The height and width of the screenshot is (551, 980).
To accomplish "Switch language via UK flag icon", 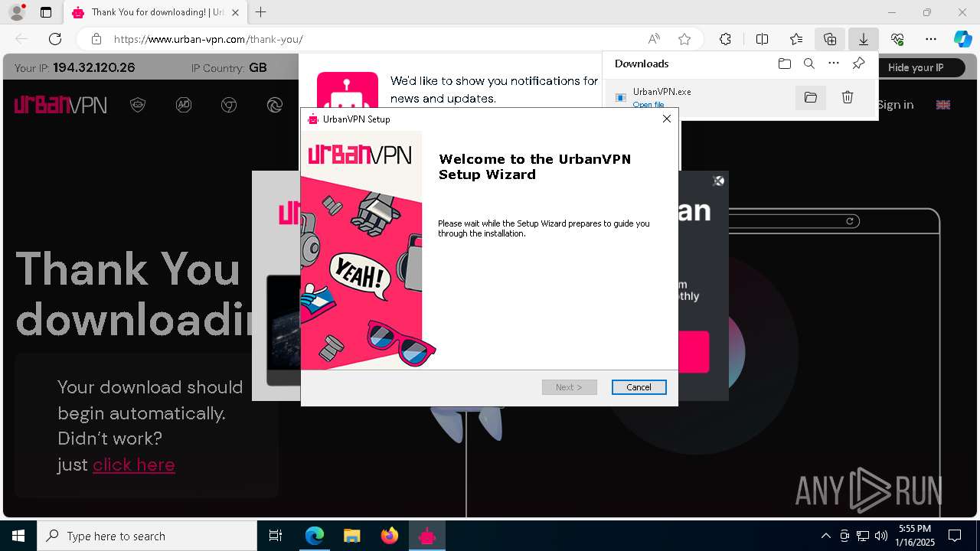I will (943, 105).
